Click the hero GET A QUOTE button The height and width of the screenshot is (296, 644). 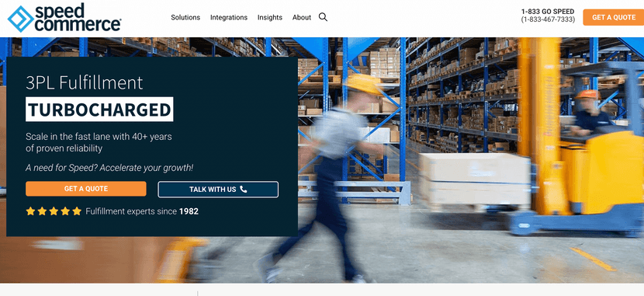click(x=86, y=189)
